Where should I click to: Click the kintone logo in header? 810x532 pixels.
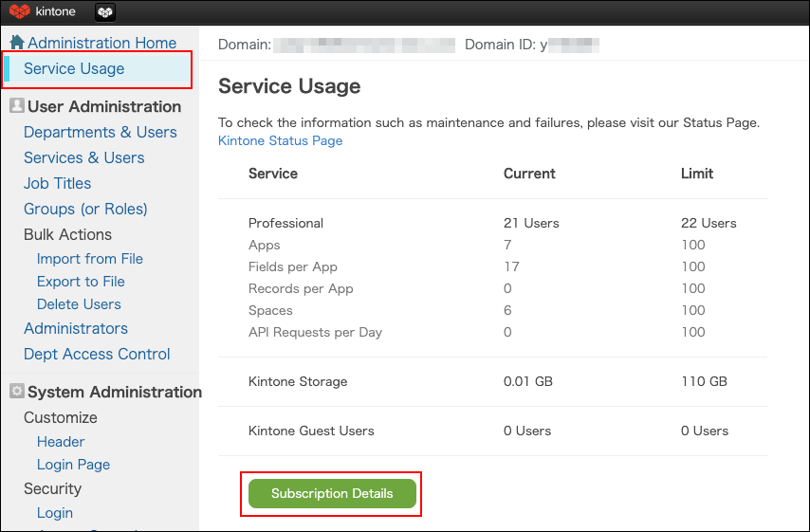pyautogui.click(x=42, y=11)
